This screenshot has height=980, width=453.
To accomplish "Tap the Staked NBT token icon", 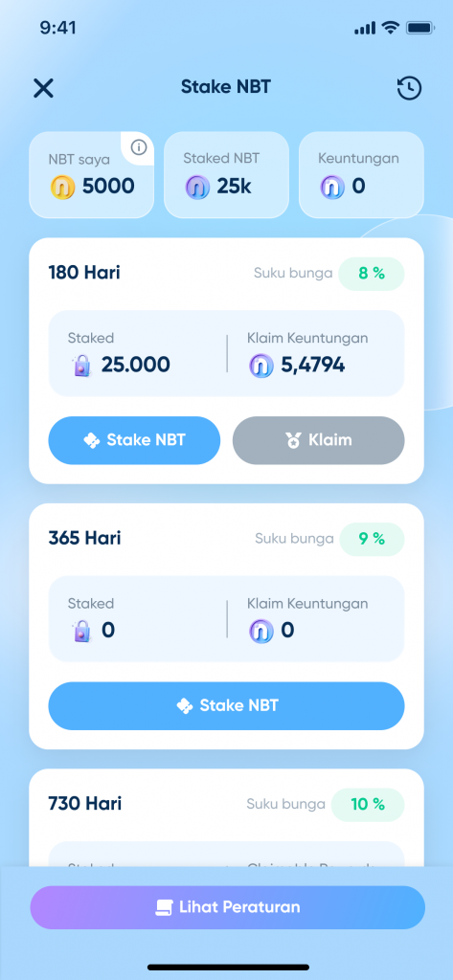I will (197, 187).
